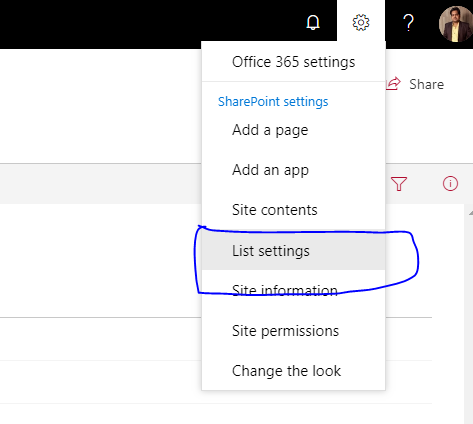Screen dimensions: 473x424
Task: Open the filter funnel pane
Action: (399, 184)
